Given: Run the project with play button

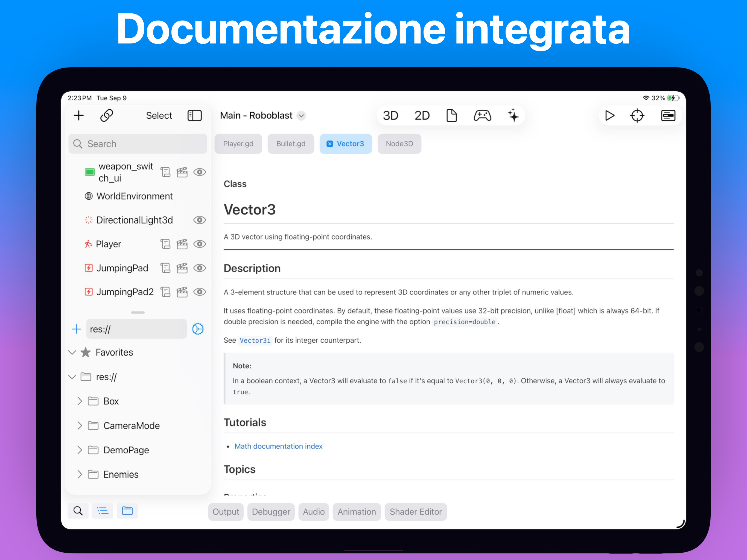Looking at the screenshot, I should [609, 115].
